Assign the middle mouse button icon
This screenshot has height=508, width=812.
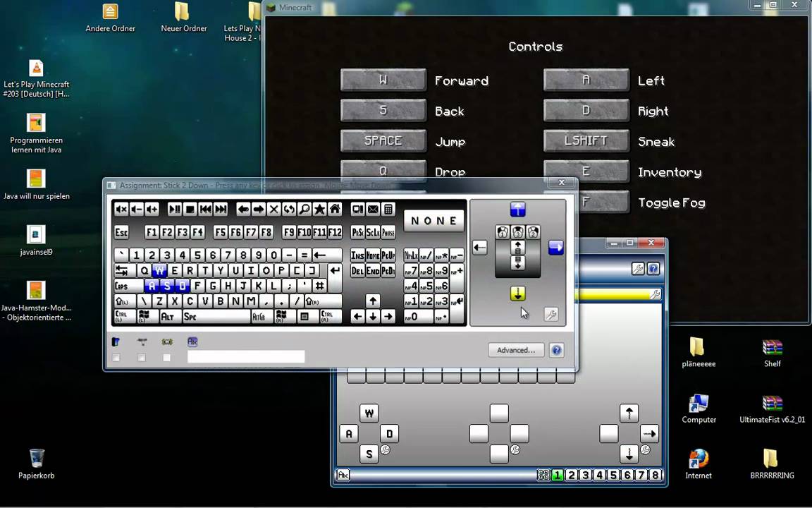coord(518,232)
